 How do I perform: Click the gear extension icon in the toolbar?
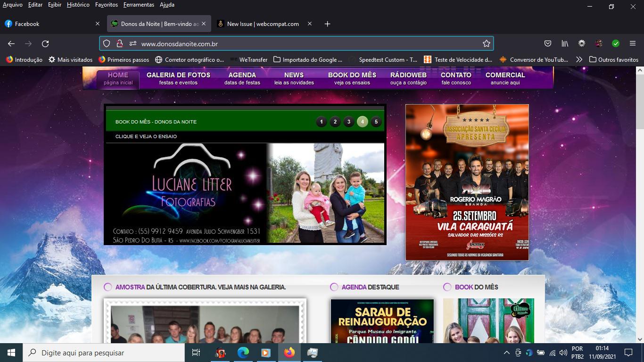point(582,43)
